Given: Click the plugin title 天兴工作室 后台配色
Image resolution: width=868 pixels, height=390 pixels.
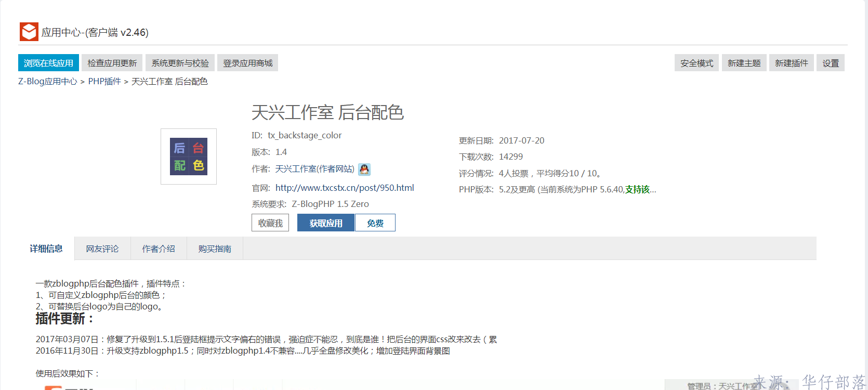Looking at the screenshot, I should tap(327, 112).
